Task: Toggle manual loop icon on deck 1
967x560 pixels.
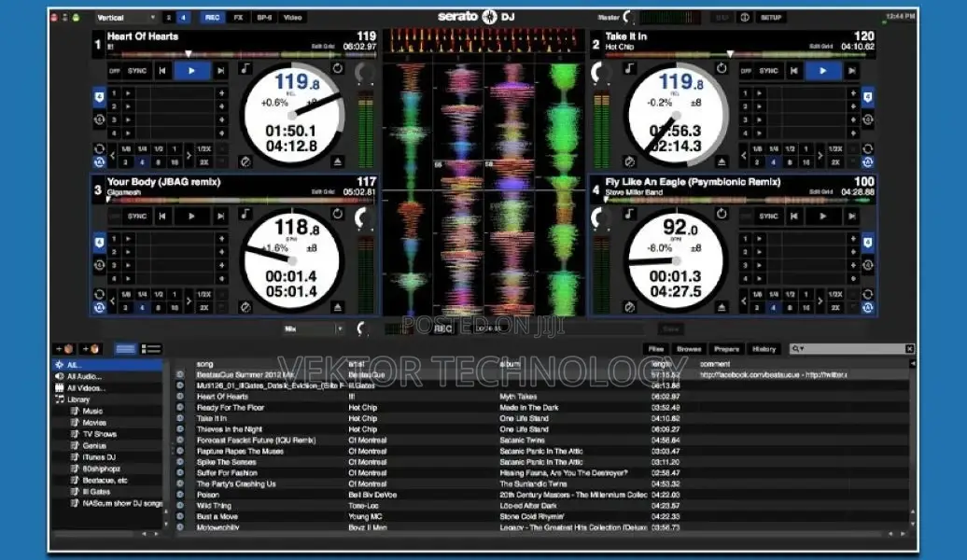Action: [x=99, y=149]
